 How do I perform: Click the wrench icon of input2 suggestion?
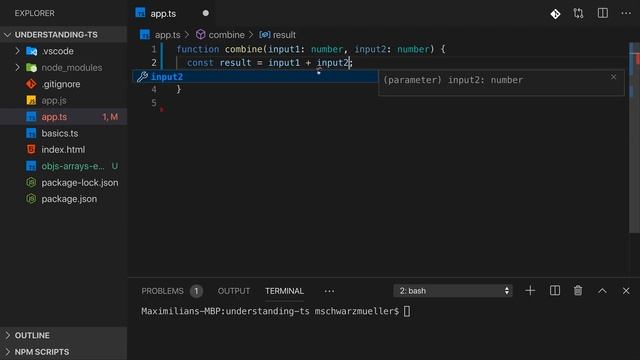coord(142,77)
